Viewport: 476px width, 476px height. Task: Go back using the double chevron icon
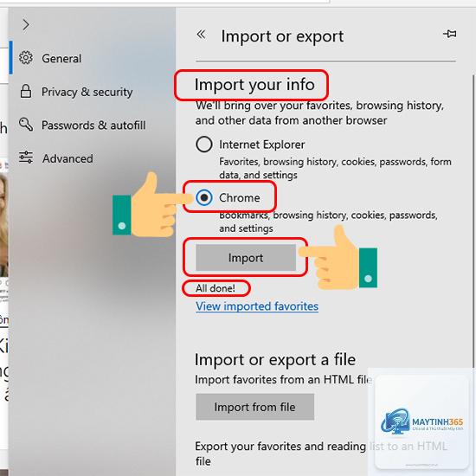tap(201, 35)
